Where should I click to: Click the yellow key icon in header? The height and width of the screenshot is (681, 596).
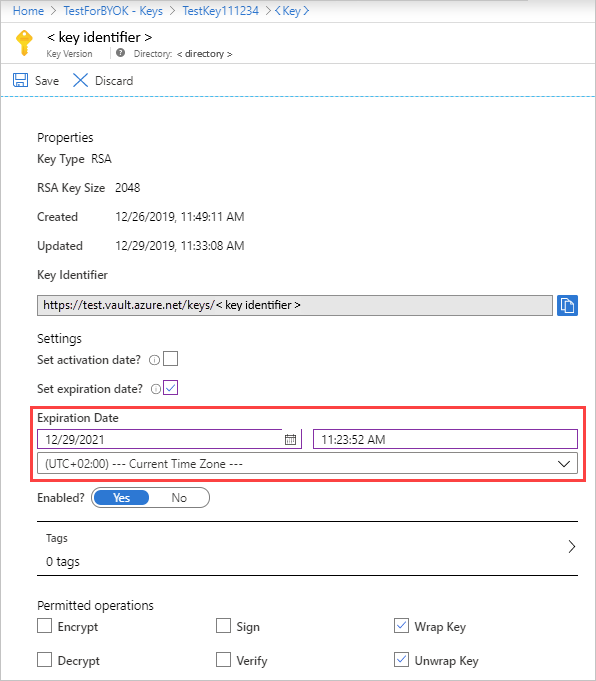24,43
